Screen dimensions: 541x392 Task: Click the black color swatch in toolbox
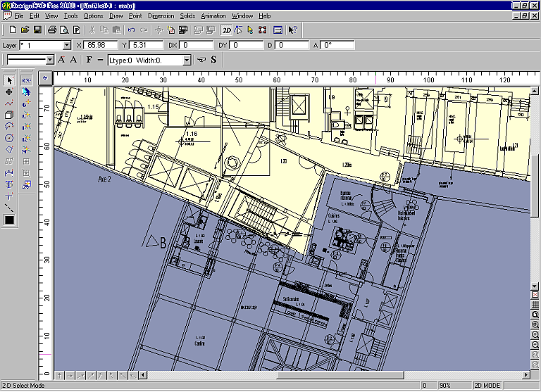click(x=9, y=220)
